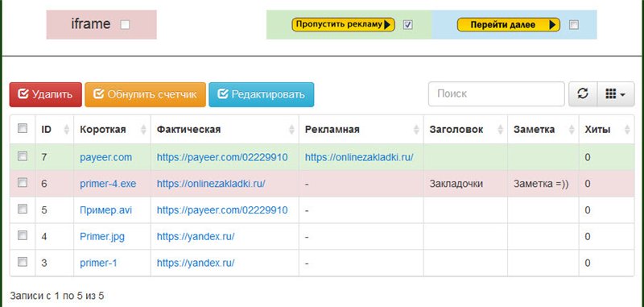Select the row with ID 7

(x=23, y=156)
